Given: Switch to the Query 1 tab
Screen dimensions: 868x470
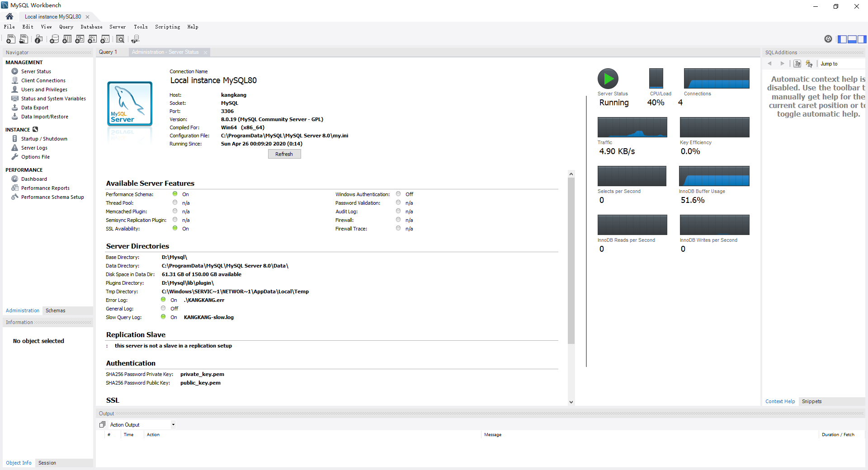Looking at the screenshot, I should click(108, 52).
